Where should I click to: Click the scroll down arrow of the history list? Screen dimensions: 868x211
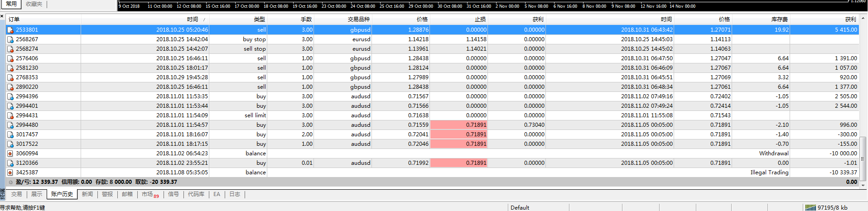pyautogui.click(x=863, y=185)
